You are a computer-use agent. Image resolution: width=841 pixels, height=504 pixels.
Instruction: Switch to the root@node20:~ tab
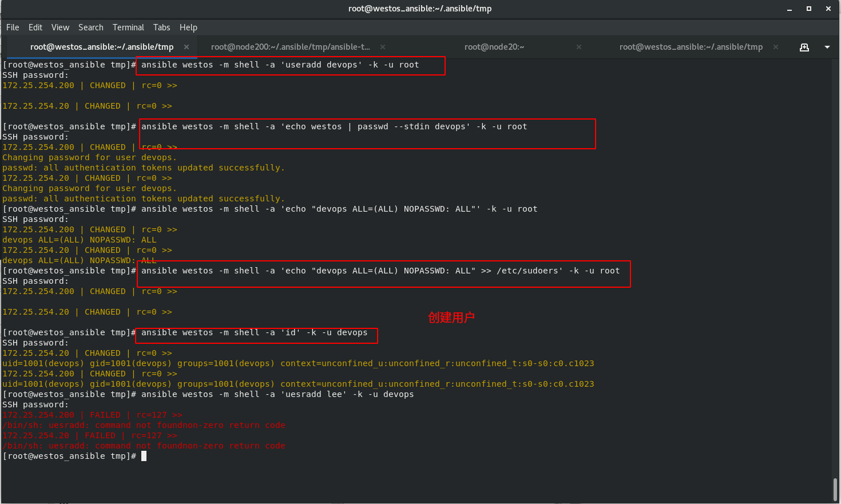coord(494,47)
